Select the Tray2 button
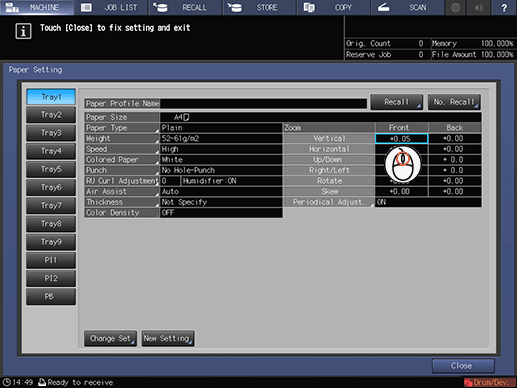 coord(51,115)
